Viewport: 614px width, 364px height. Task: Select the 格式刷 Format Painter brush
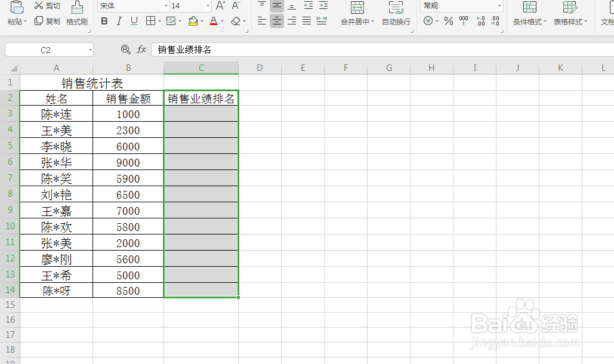[77, 13]
